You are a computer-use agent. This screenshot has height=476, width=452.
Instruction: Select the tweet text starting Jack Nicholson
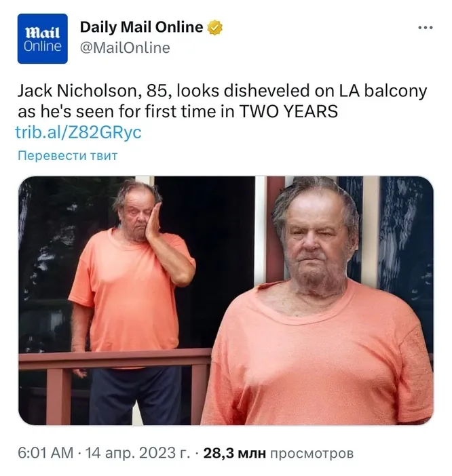tap(223, 101)
